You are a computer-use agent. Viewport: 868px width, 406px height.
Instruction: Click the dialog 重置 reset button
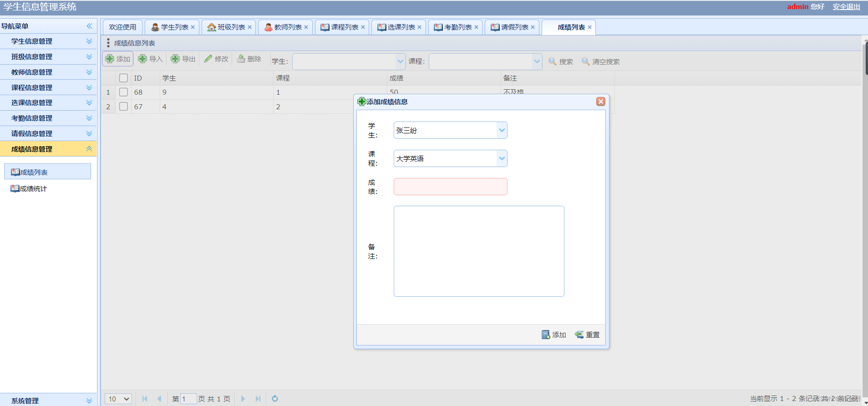587,335
